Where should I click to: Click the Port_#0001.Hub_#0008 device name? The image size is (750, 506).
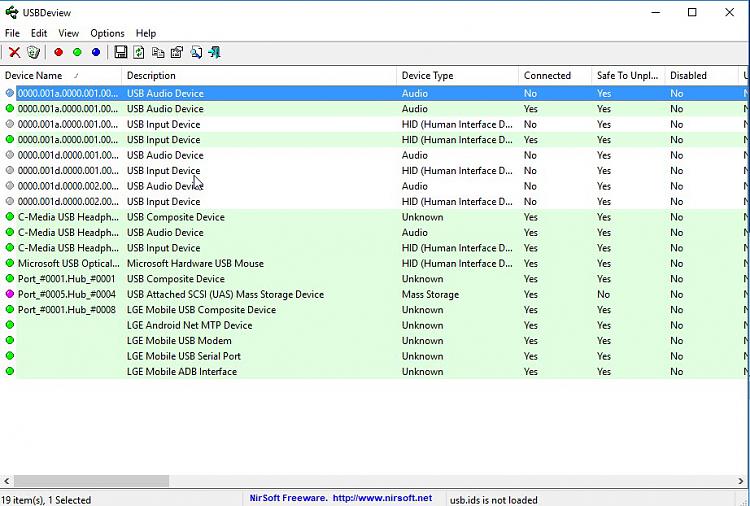pyautogui.click(x=66, y=309)
